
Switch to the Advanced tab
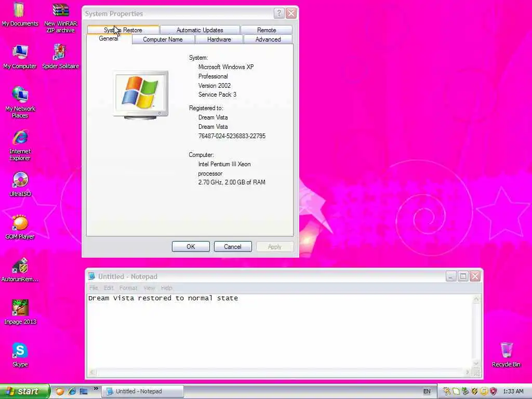click(268, 39)
